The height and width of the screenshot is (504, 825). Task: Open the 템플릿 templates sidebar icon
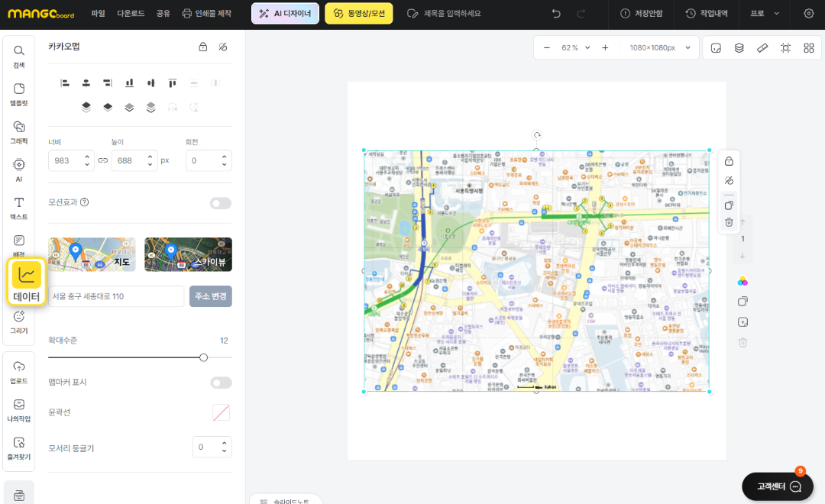[19, 93]
